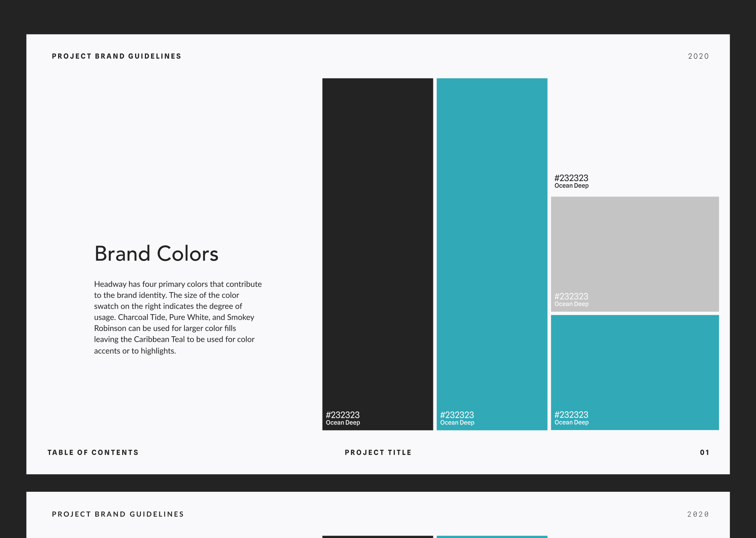Click the second page PROJECT BRAND GUIDELINES header
Image resolution: width=756 pixels, height=538 pixels.
[118, 514]
